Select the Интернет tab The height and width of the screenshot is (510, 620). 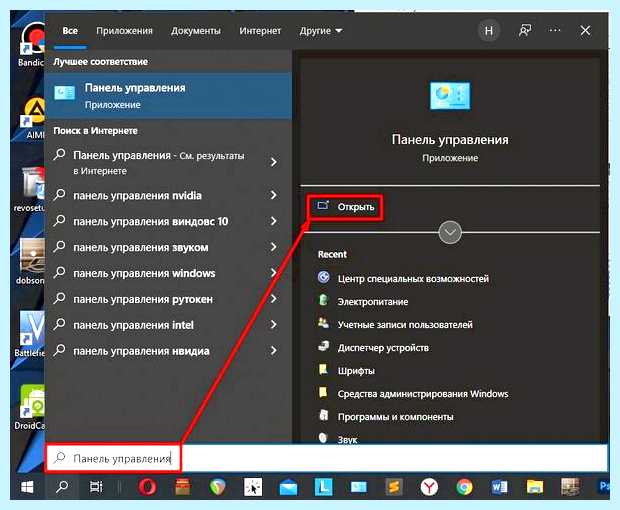pyautogui.click(x=260, y=31)
